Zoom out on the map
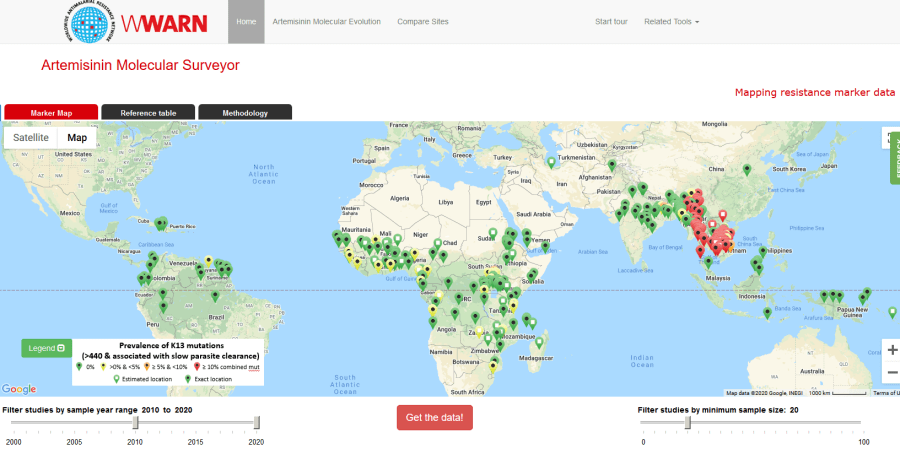This screenshot has height=449, width=900. [x=891, y=372]
